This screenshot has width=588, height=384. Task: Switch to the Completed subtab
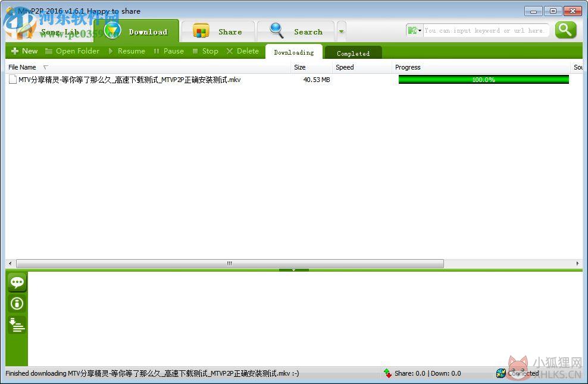click(354, 53)
